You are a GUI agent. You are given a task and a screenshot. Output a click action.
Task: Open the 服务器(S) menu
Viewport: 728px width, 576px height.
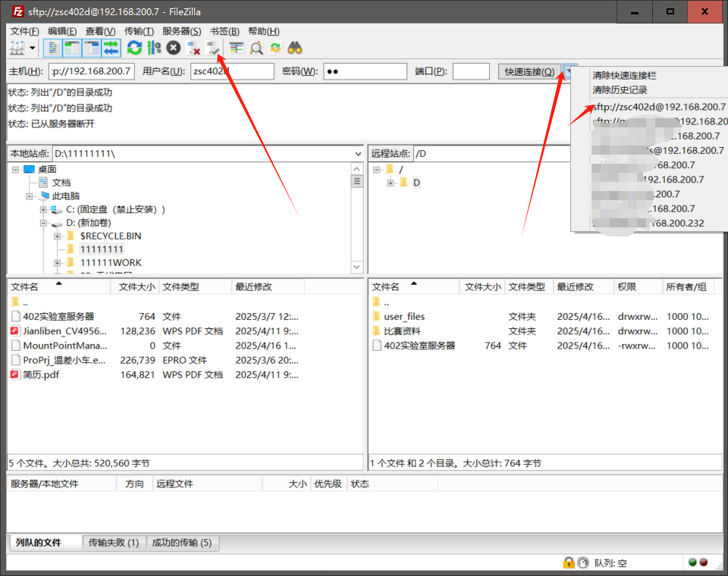point(181,31)
